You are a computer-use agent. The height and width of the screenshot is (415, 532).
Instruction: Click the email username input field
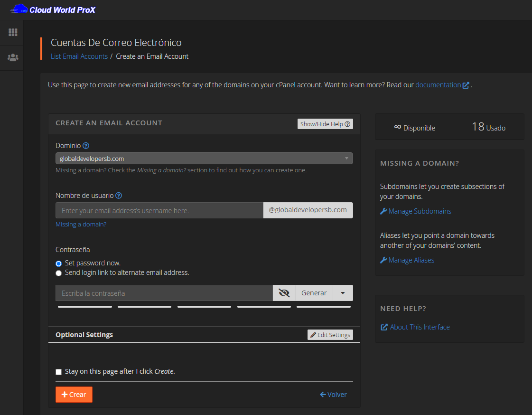point(159,210)
